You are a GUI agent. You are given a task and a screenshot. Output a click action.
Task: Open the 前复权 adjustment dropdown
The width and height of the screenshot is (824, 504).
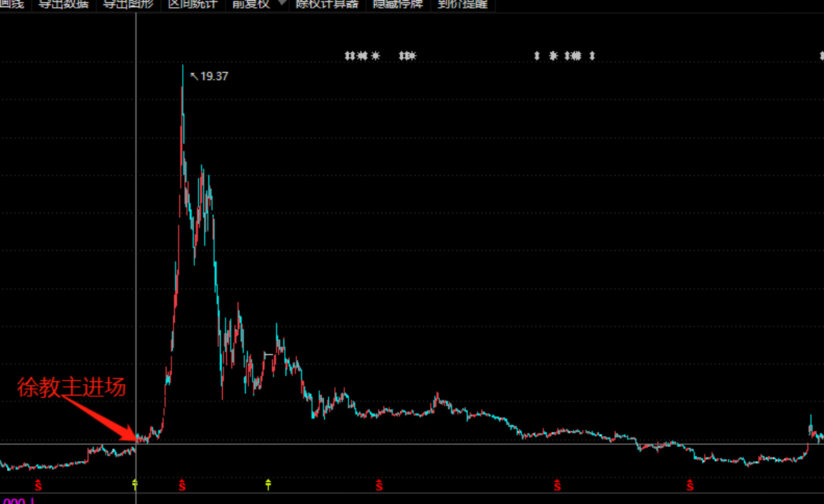(251, 4)
